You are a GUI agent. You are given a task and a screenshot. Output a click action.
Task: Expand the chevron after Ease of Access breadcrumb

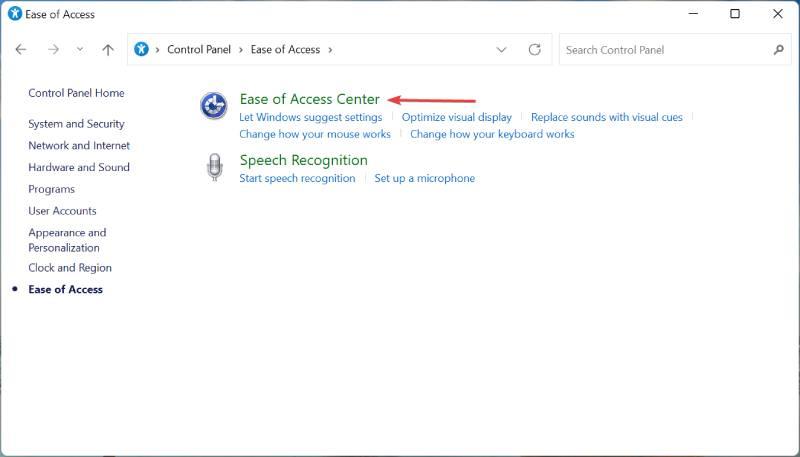[331, 49]
